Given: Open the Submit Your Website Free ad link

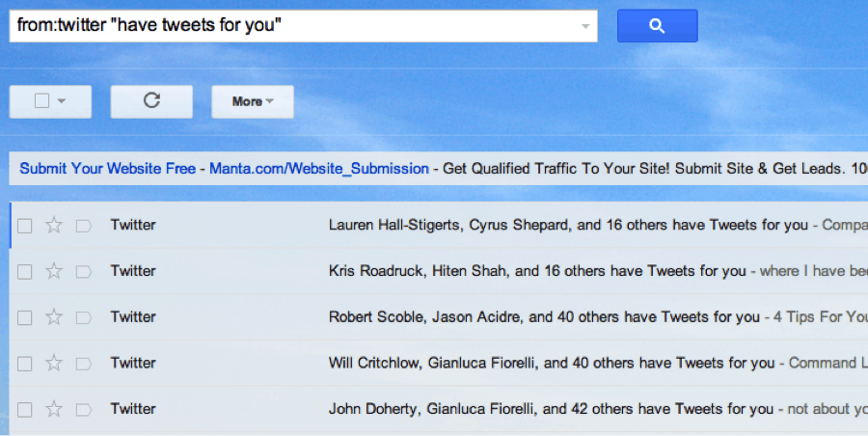Looking at the screenshot, I should pyautogui.click(x=107, y=169).
